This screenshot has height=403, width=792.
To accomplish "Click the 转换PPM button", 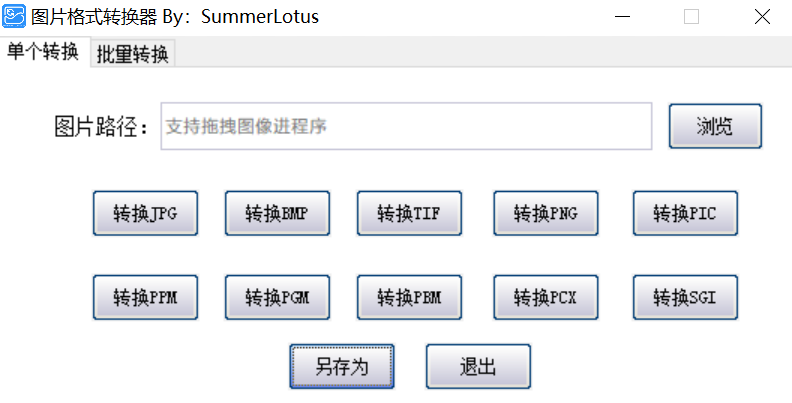I will (x=145, y=297).
